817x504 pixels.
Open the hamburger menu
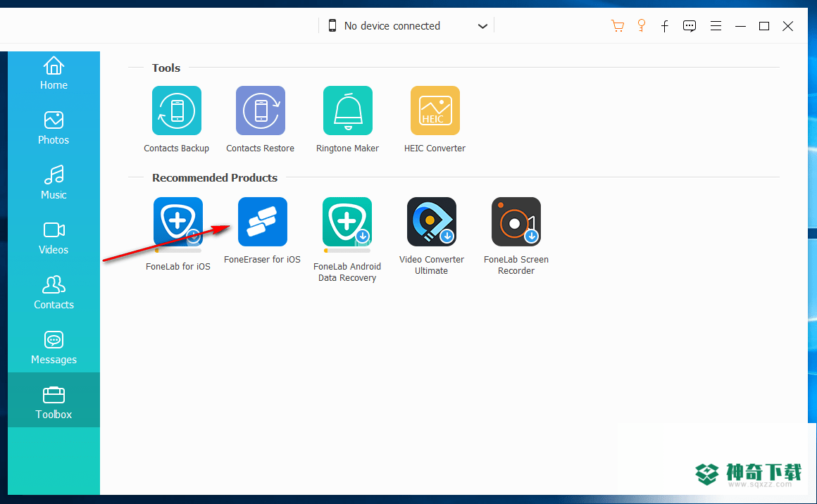pos(716,26)
